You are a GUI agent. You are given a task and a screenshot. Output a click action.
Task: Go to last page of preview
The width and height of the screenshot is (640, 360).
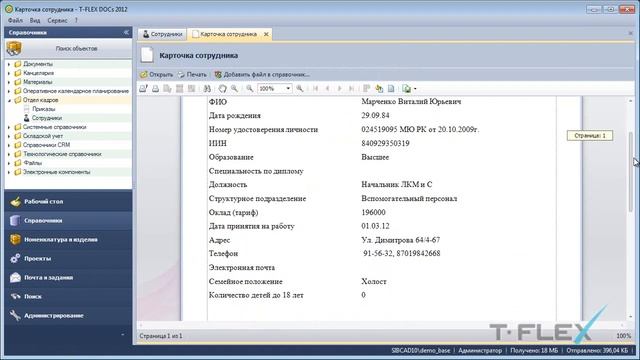click(351, 89)
